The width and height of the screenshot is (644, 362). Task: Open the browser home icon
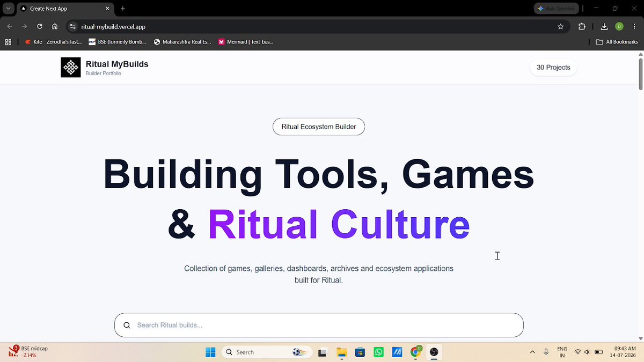55,26
